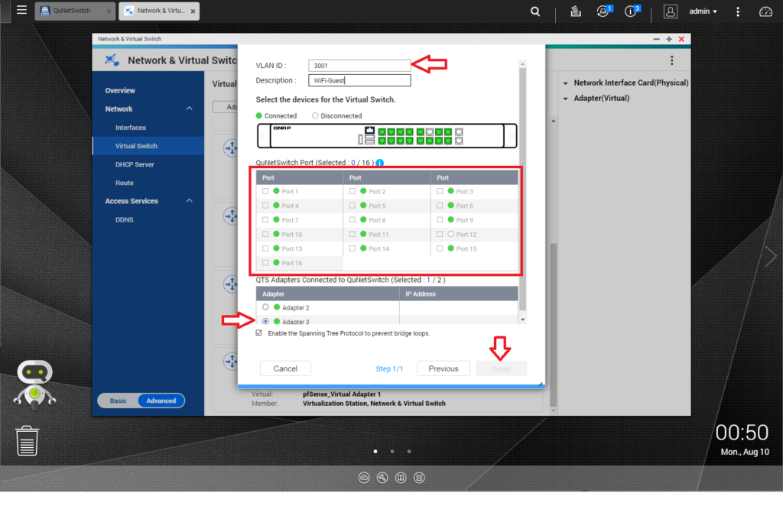783x532 pixels.
Task: Check the Port 5 checkbox
Action: click(353, 206)
